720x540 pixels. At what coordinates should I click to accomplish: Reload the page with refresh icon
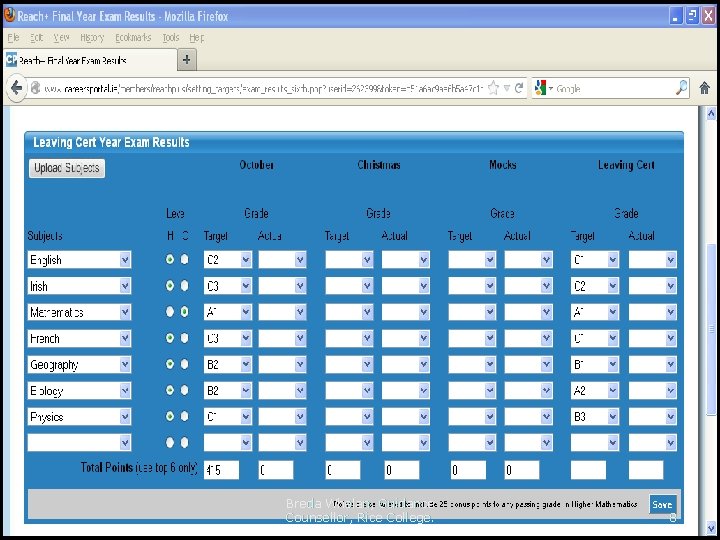click(x=519, y=88)
